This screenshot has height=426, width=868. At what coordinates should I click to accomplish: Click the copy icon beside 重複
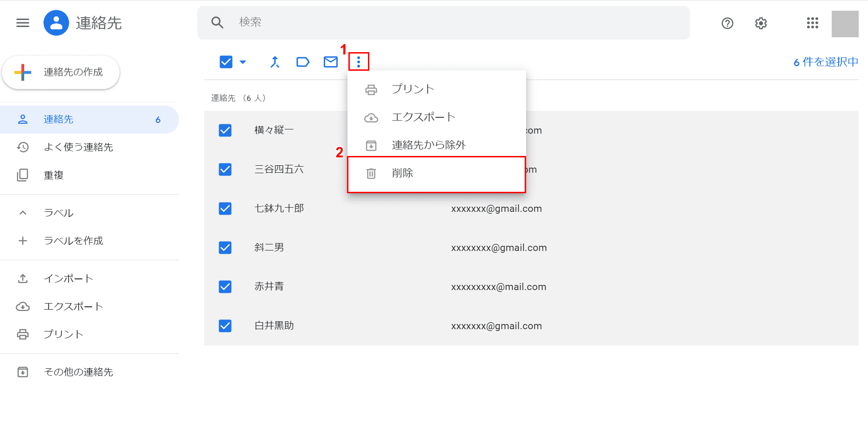tap(23, 175)
